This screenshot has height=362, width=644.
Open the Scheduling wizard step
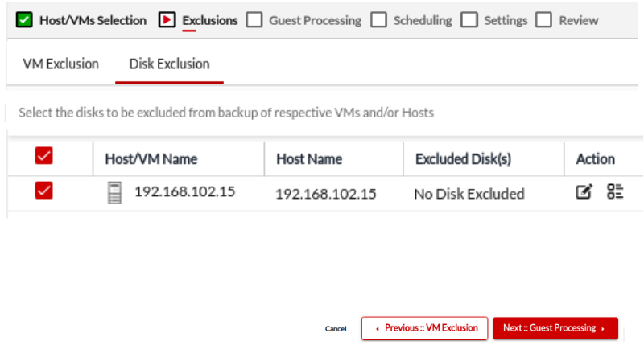(423, 20)
